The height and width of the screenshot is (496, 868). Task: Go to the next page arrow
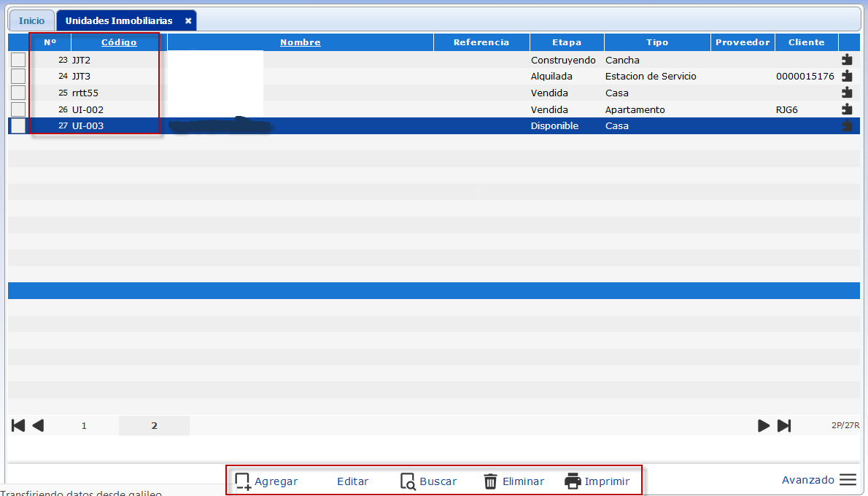tap(764, 425)
